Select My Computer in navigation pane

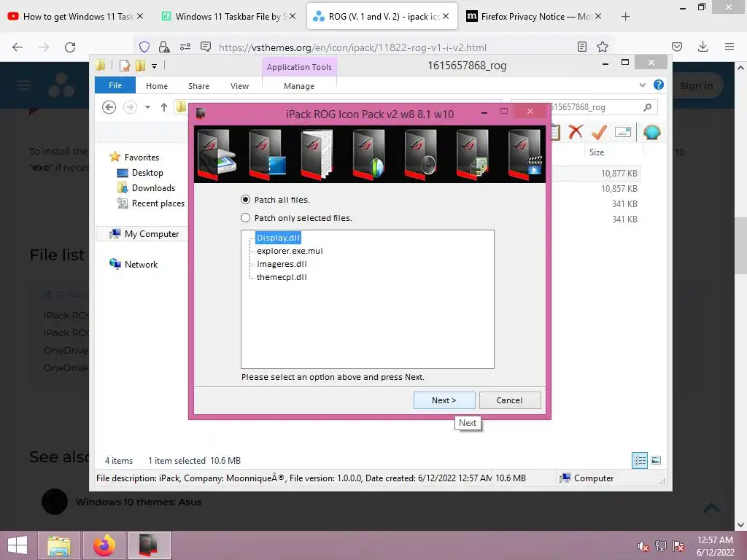pyautogui.click(x=144, y=234)
